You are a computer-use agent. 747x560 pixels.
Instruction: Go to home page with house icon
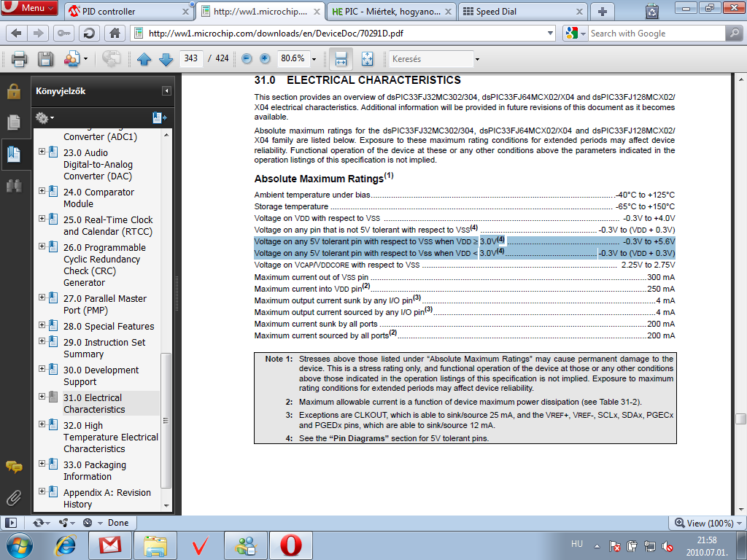[x=115, y=34]
